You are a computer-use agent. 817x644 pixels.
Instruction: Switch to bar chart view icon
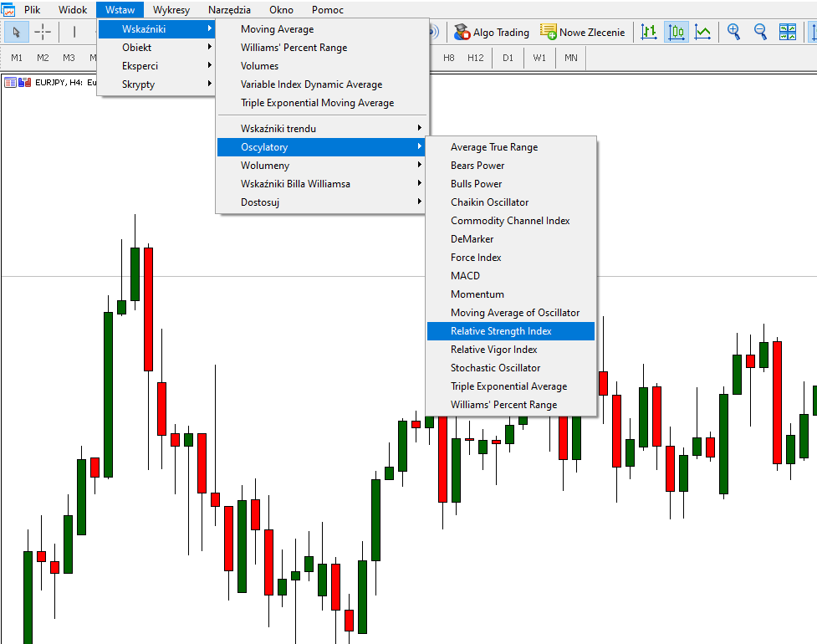pyautogui.click(x=648, y=33)
